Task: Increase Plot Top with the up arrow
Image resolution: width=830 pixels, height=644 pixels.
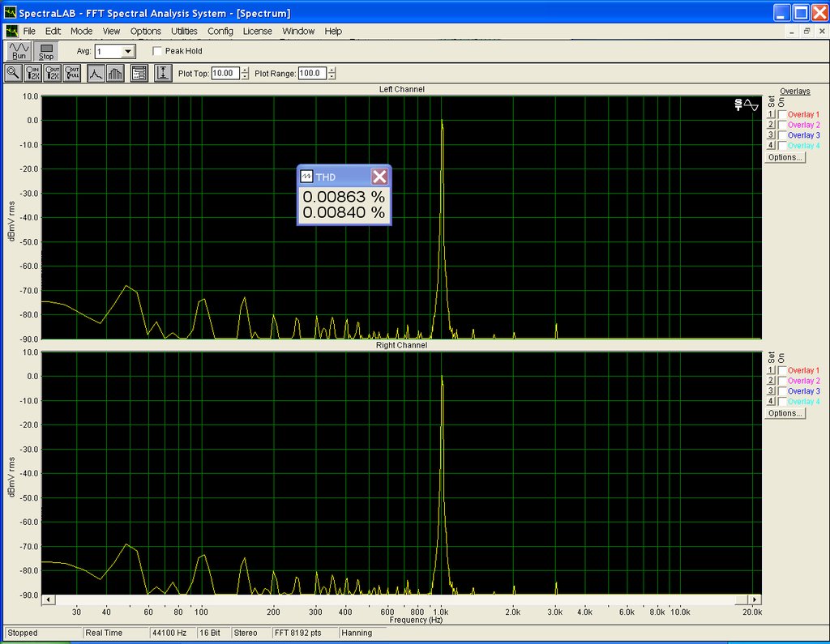Action: 245,70
